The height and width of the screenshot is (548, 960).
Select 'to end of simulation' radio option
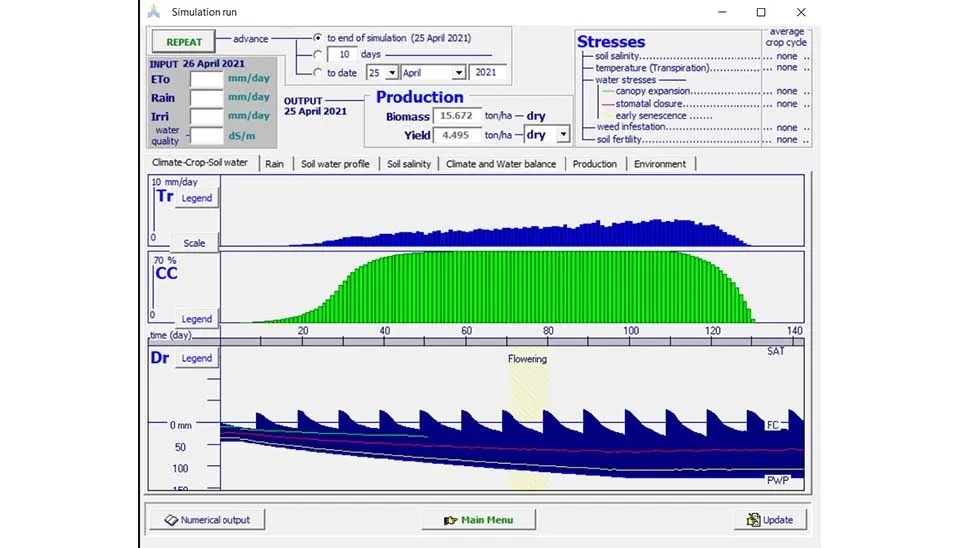pyautogui.click(x=318, y=37)
